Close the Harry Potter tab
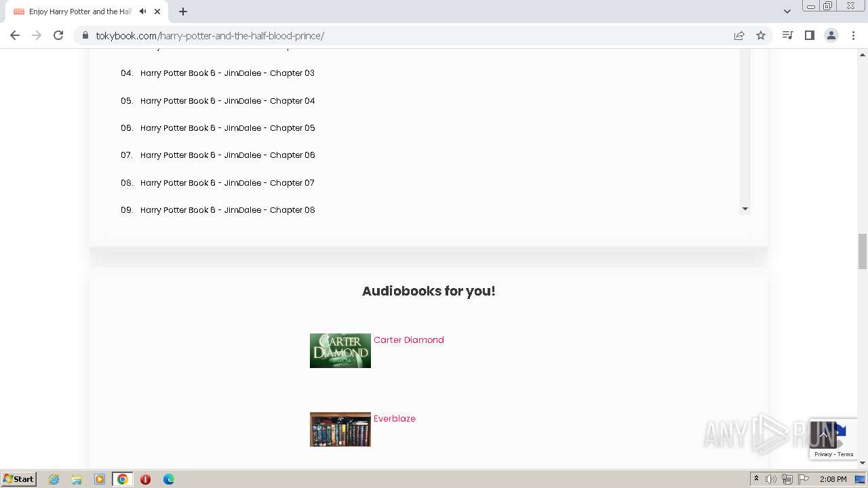Viewport: 868px width, 488px height. click(157, 12)
